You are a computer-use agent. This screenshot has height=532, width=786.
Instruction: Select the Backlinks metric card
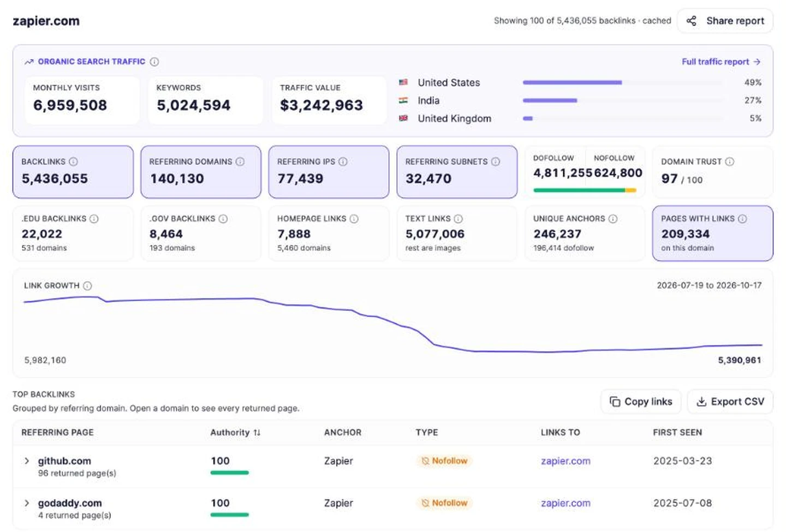pos(73,172)
